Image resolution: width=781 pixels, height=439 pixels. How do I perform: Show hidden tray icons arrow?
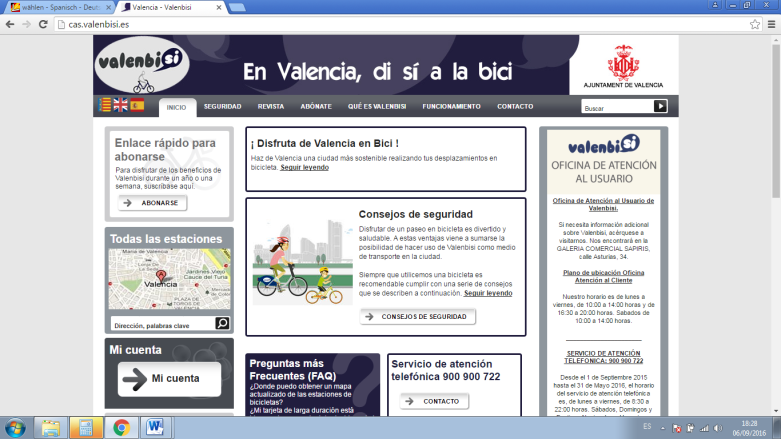tap(662, 428)
